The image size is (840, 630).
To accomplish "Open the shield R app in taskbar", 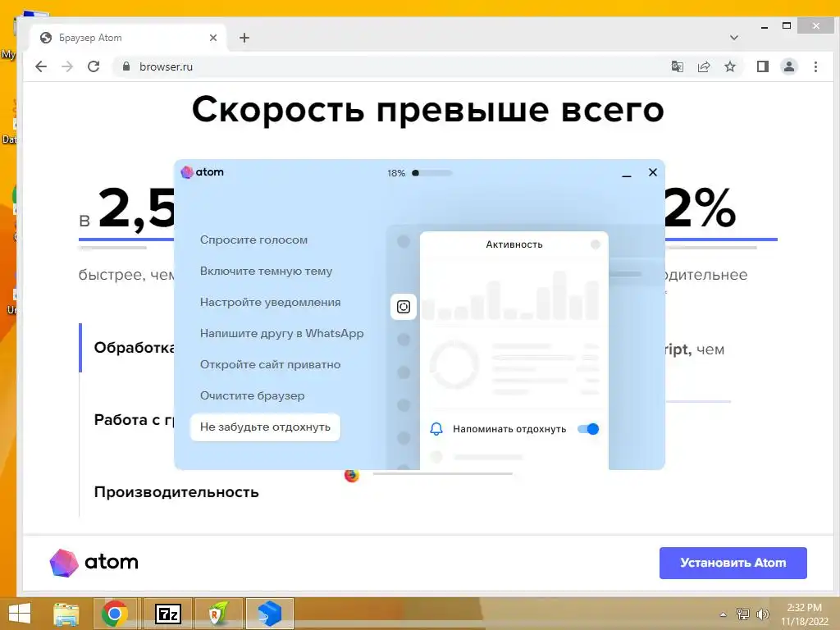I will click(x=218, y=614).
